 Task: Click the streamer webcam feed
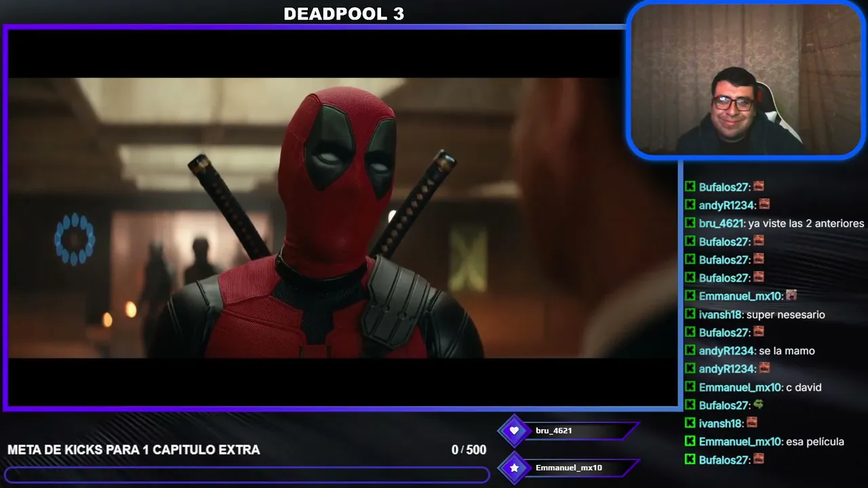click(x=747, y=81)
